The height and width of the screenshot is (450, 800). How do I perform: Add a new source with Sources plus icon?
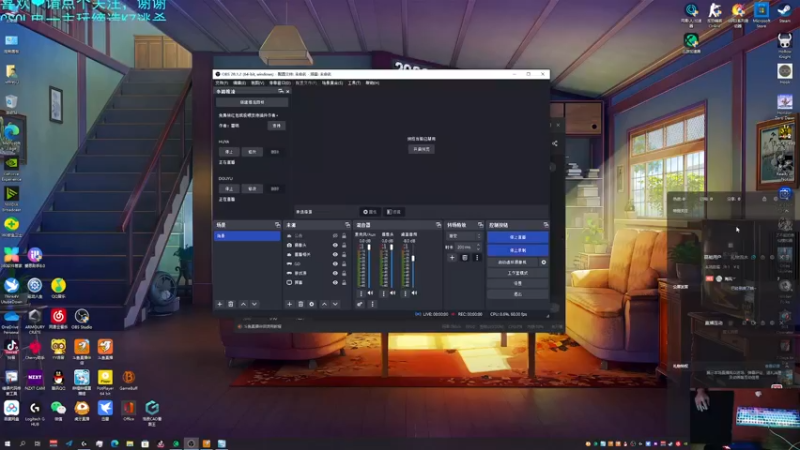pyautogui.click(x=289, y=304)
